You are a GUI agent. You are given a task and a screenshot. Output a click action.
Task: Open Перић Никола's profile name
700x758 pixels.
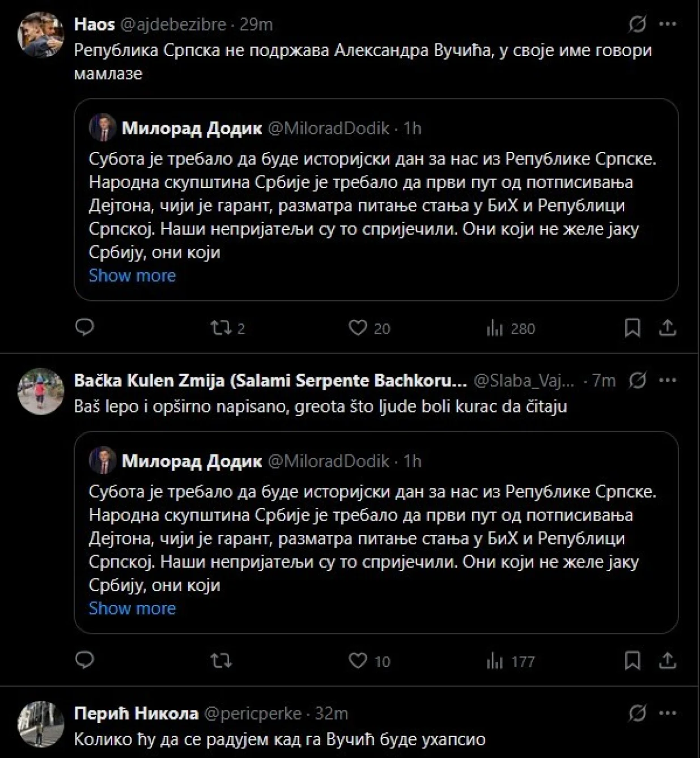click(136, 713)
